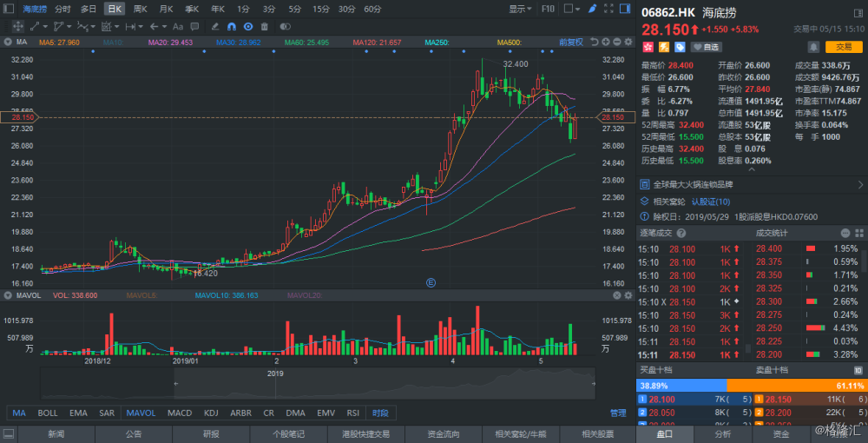Reset chart with undo arrow icon
The height and width of the screenshot is (443, 868).
tap(595, 42)
